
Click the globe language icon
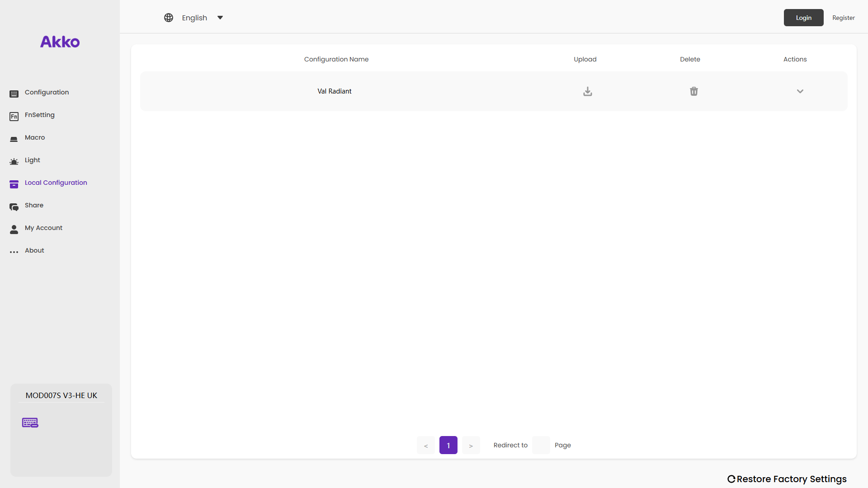(x=169, y=18)
